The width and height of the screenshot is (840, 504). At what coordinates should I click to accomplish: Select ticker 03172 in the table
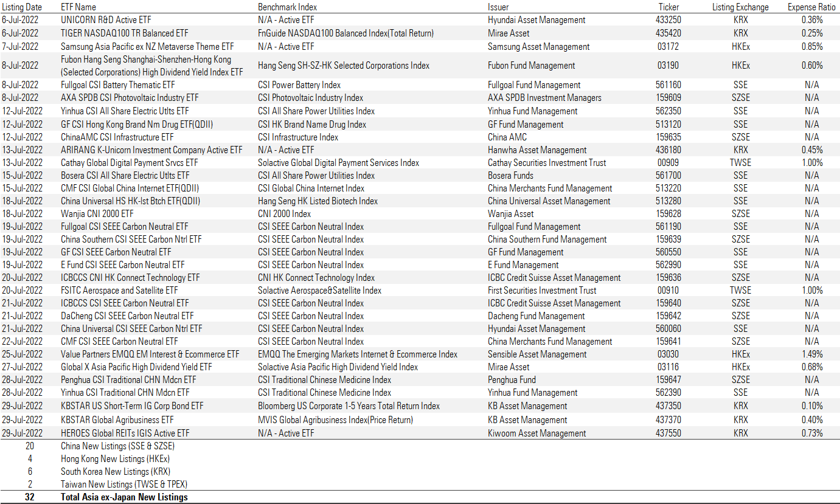[668, 47]
